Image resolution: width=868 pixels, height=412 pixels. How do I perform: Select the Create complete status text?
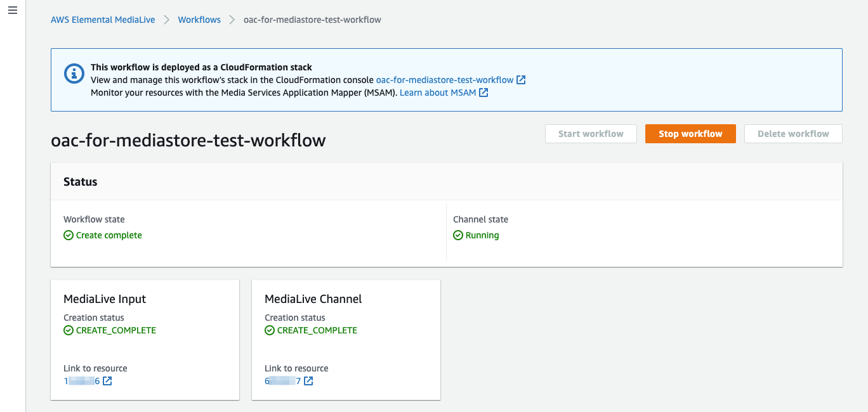pyautogui.click(x=109, y=235)
